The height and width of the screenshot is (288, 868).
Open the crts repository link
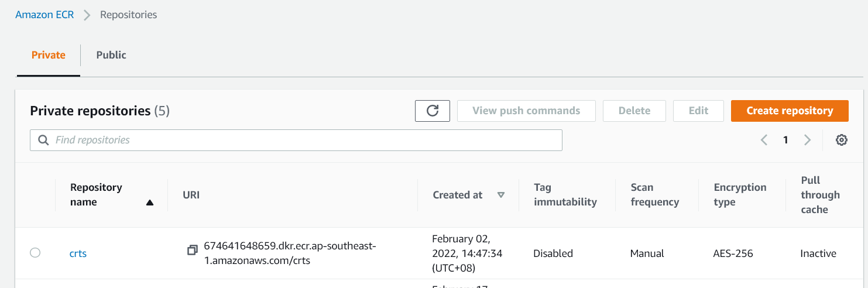coord(78,253)
